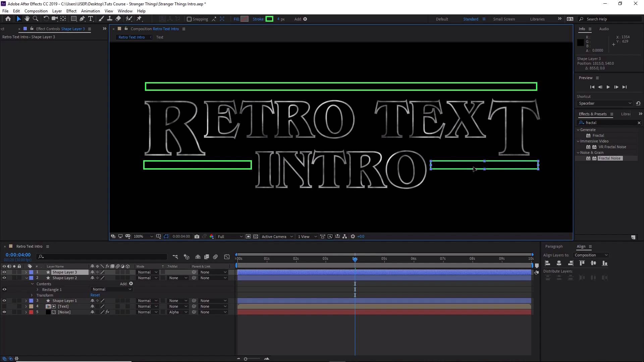The image size is (644, 362).
Task: Switch to the Paragraph panel tab
Action: click(x=554, y=246)
